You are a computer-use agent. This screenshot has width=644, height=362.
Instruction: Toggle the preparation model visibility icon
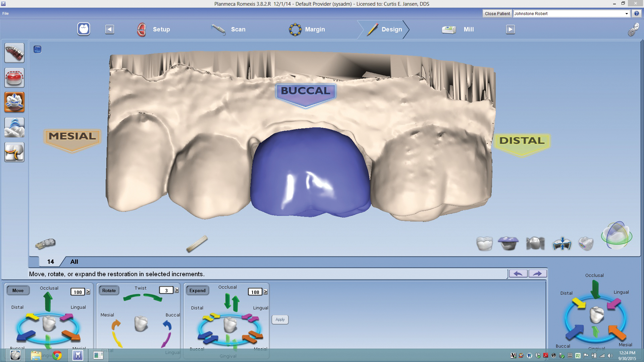(508, 244)
